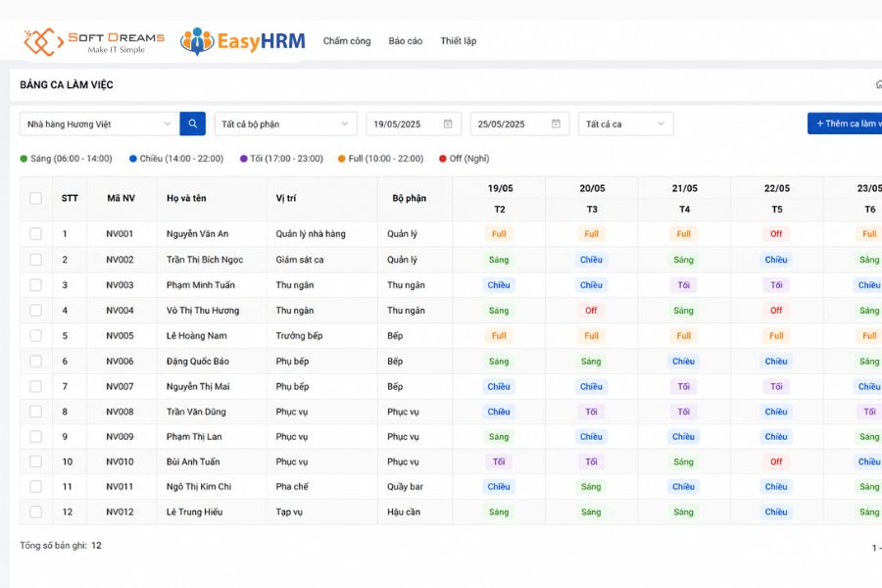Click the Quản lý nhà hàng position cell

point(311,233)
